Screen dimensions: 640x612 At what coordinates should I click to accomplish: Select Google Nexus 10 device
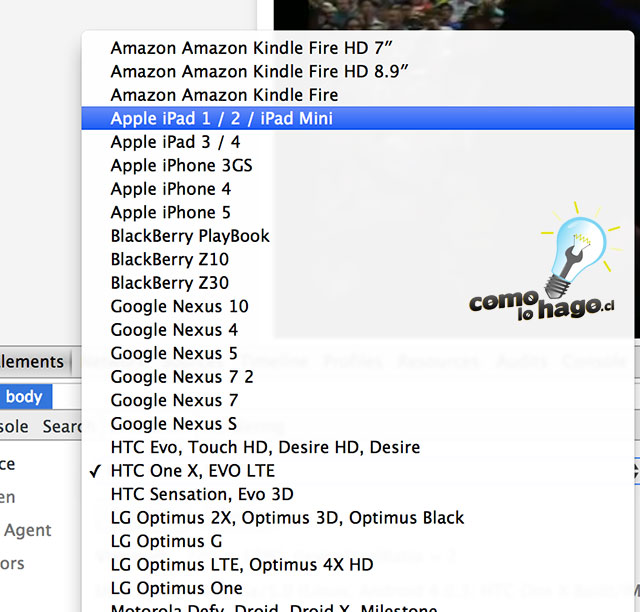click(180, 306)
